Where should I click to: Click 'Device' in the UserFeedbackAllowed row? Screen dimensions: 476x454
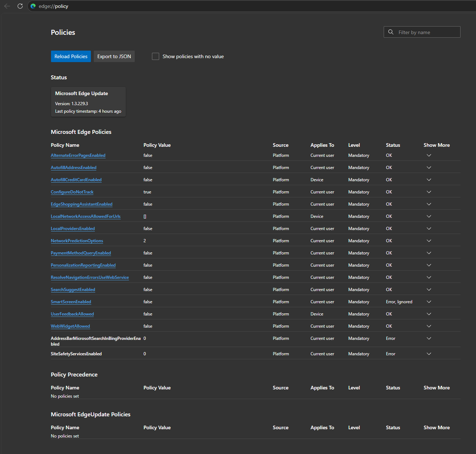click(317, 314)
